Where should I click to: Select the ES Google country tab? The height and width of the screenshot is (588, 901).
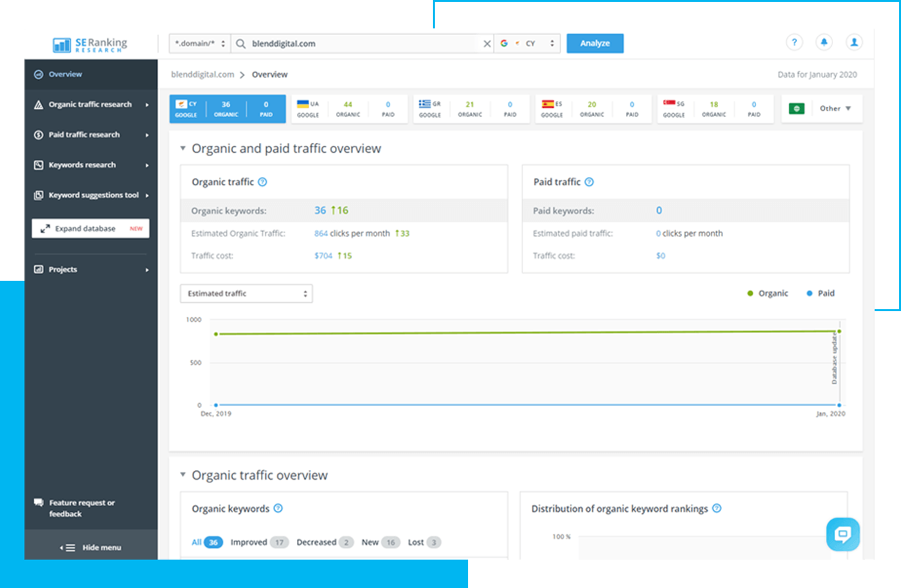(593, 109)
